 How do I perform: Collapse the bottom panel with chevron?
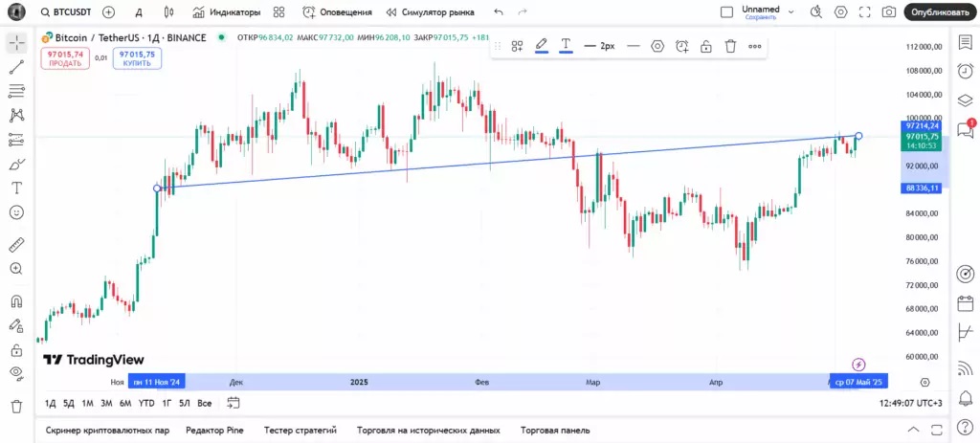[913, 430]
